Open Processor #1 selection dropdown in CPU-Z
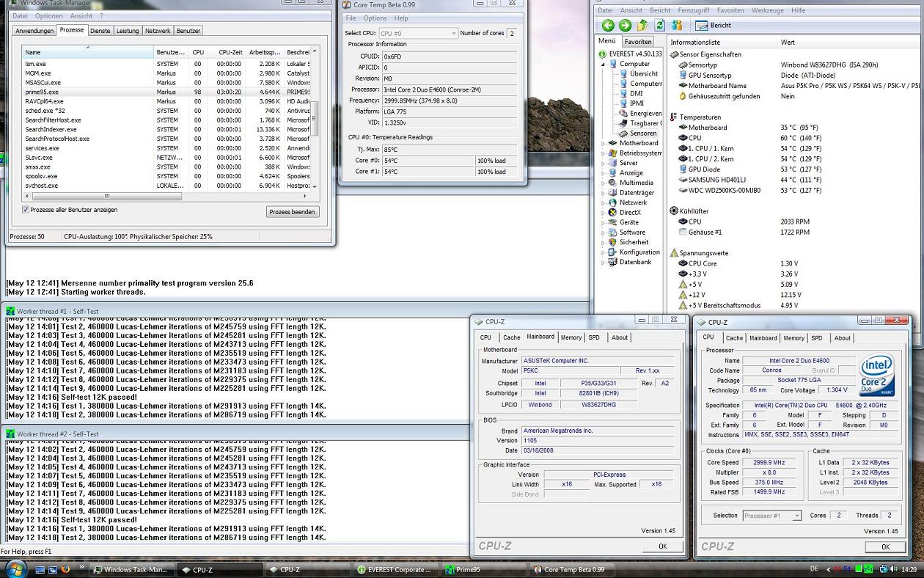924x578 pixels. (772, 516)
